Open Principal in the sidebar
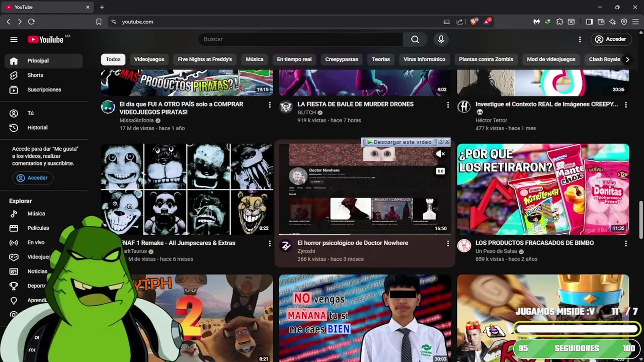 [44, 61]
